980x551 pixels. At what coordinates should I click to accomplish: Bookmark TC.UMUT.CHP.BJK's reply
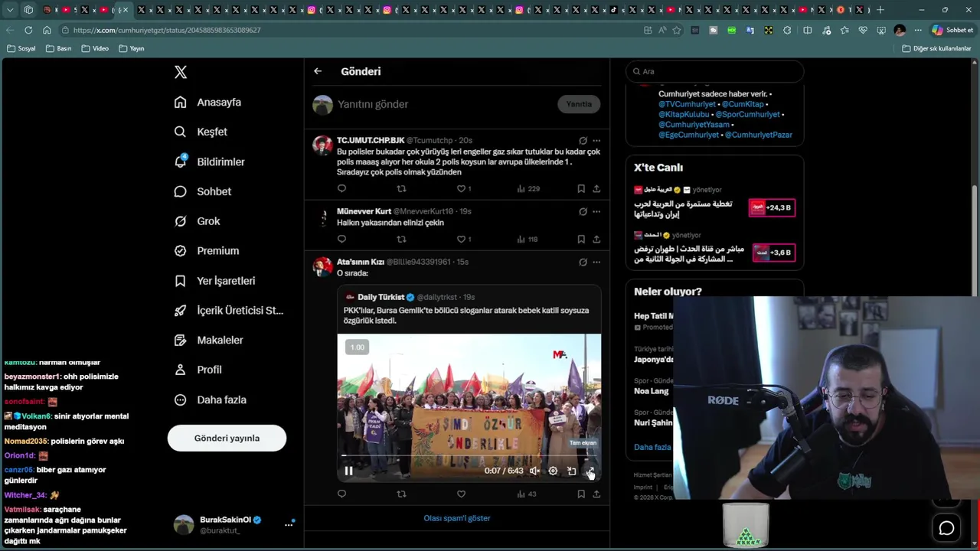tap(581, 188)
